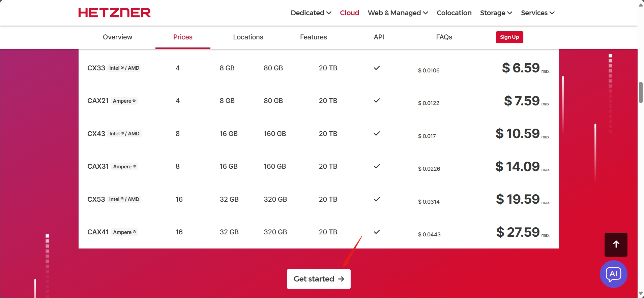Viewport: 644px width, 298px height.
Task: Open the Storage dropdown menu
Action: tap(496, 13)
